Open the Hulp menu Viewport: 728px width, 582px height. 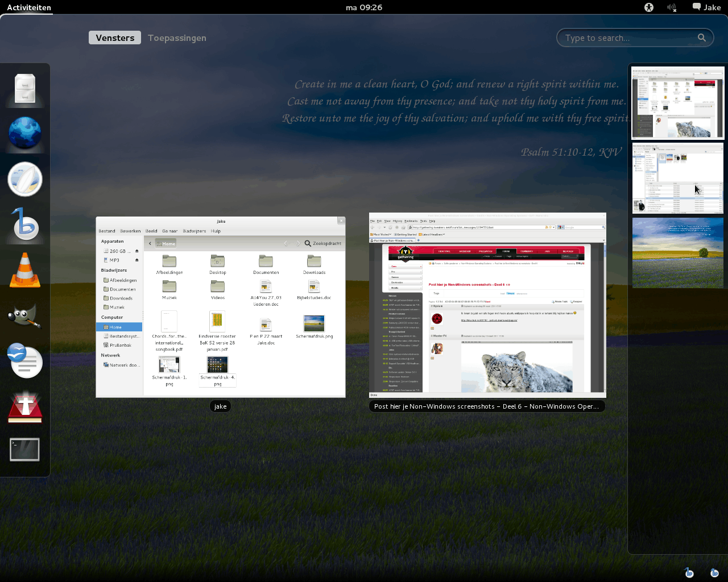216,231
